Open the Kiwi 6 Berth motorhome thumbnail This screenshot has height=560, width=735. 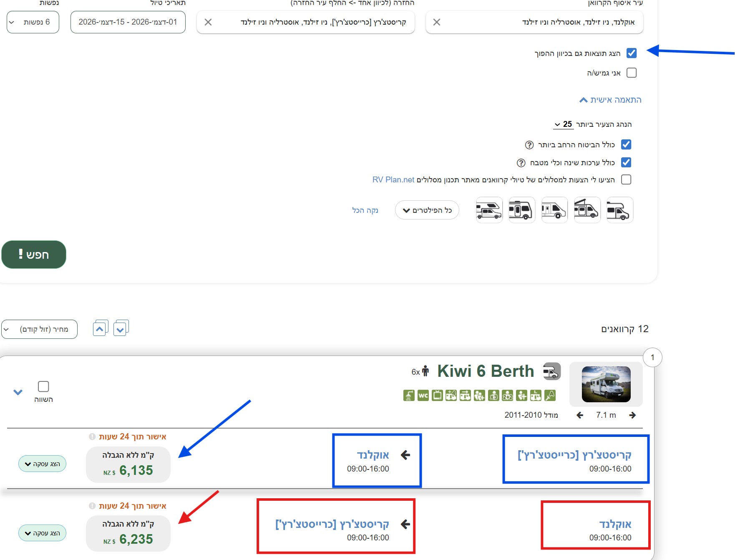606,384
